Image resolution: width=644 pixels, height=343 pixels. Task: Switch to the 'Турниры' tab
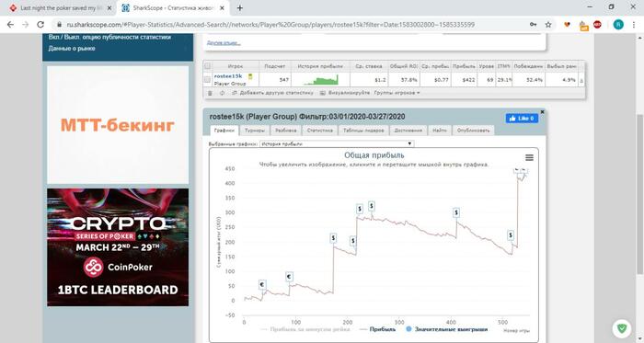tap(255, 131)
